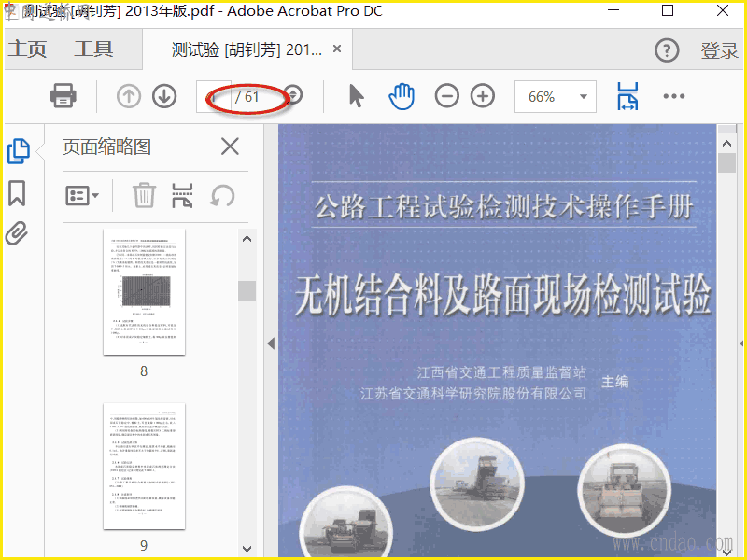Switch to the 主页 tab
Viewport: 747px width, 560px height.
click(27, 49)
